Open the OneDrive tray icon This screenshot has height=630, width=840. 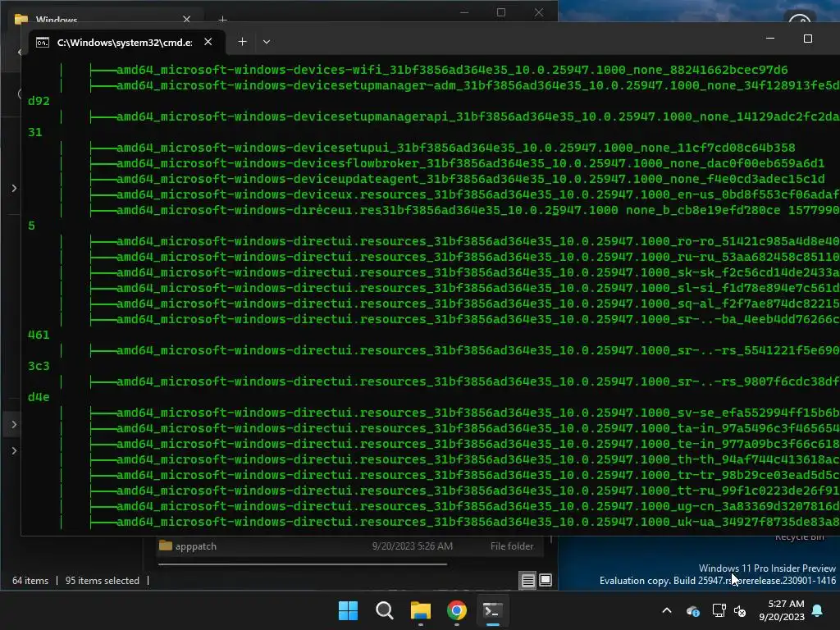(692, 610)
